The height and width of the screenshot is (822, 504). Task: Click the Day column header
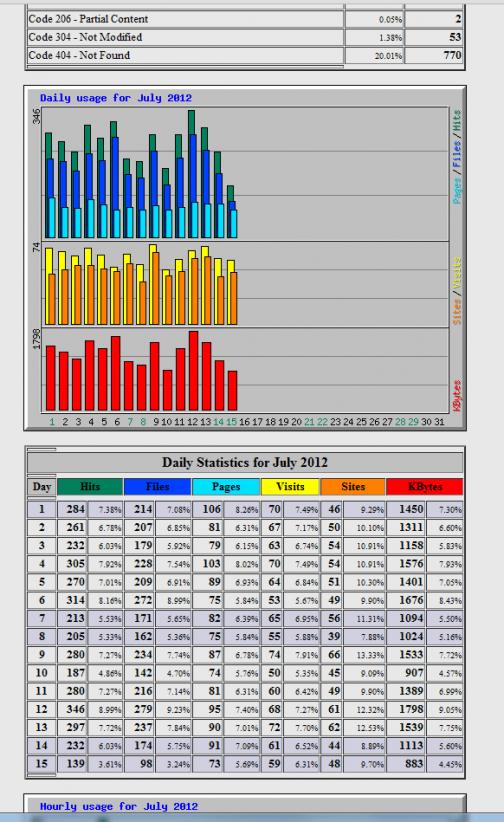[x=42, y=486]
